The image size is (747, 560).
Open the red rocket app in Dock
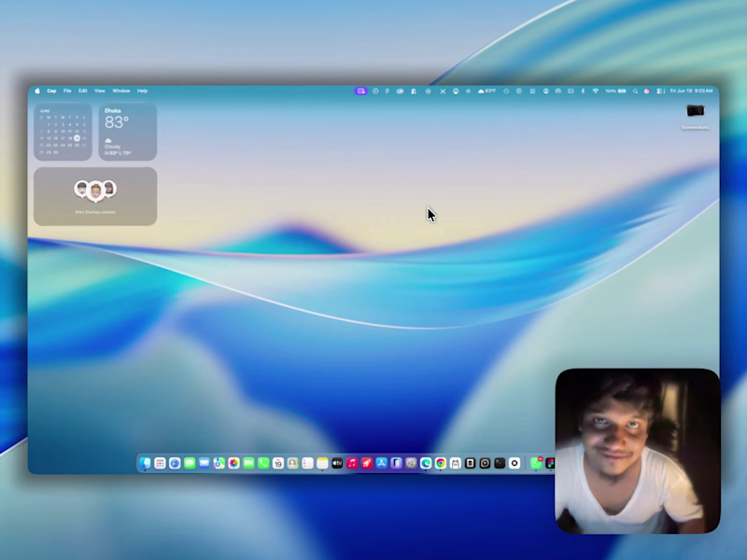(x=367, y=463)
